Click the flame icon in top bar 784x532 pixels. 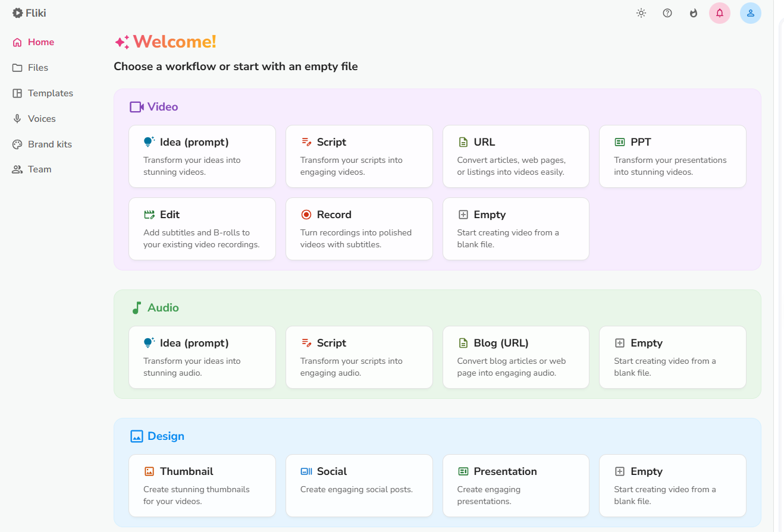693,13
